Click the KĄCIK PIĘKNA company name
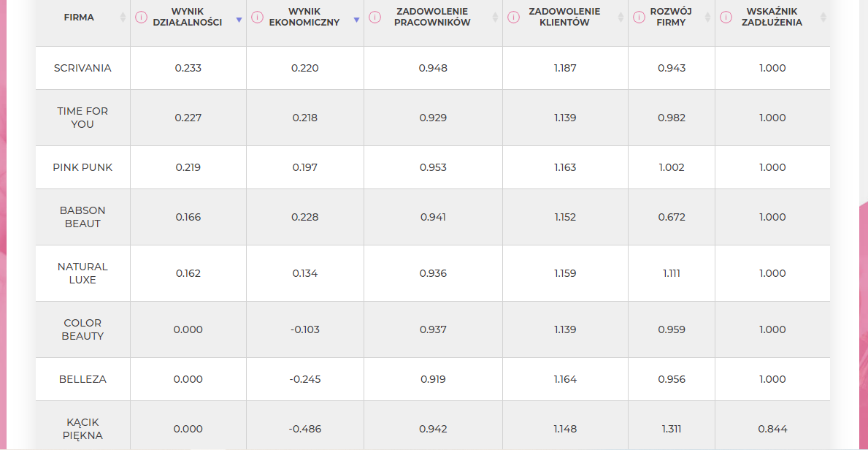Image resolution: width=868 pixels, height=450 pixels. (82, 429)
